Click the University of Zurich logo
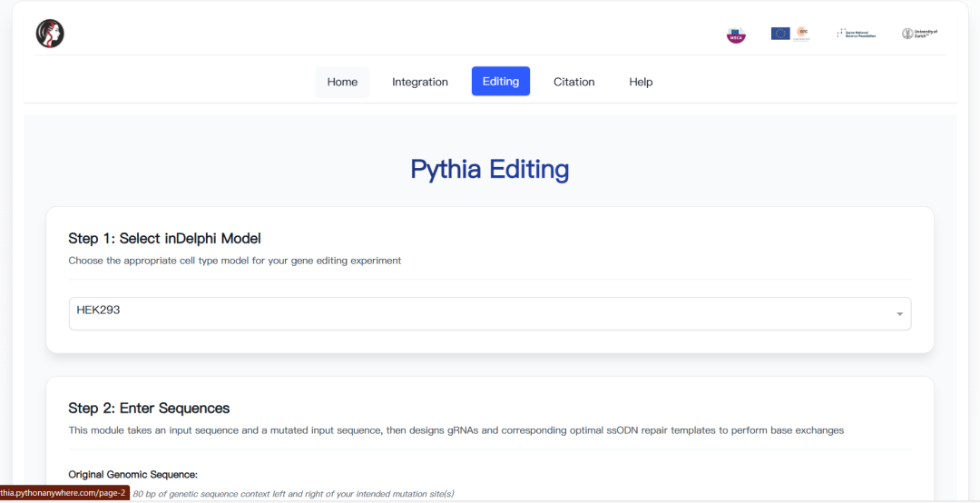The width and height of the screenshot is (980, 503). click(x=919, y=34)
